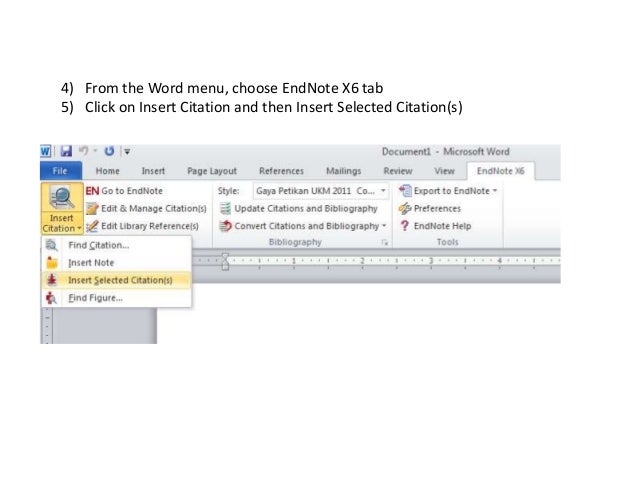
Task: Click Go to EndNote label
Action: point(132,191)
